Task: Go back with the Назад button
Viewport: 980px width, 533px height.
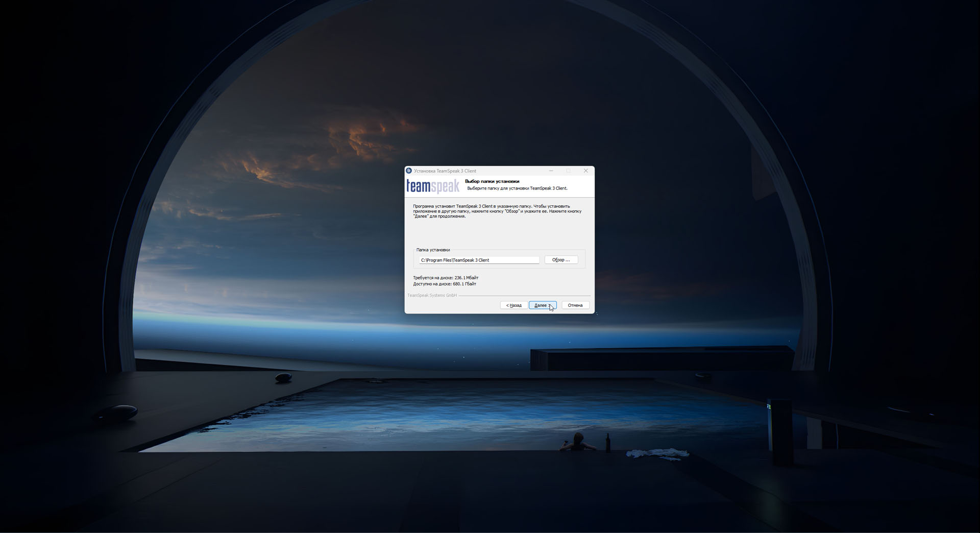Action: (x=513, y=305)
